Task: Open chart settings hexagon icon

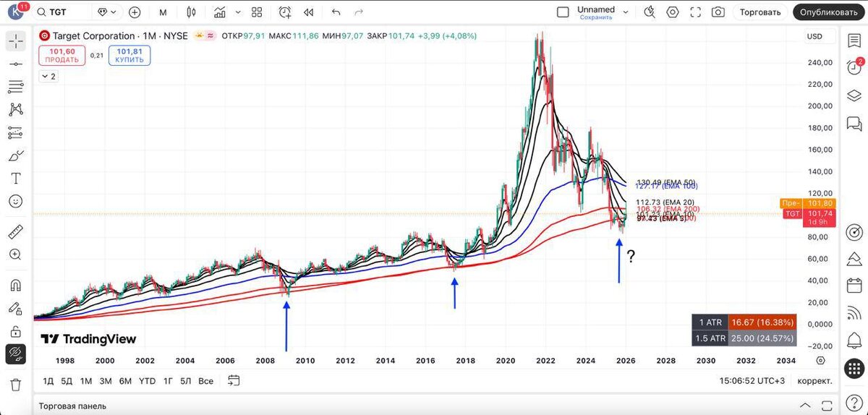Action: click(673, 12)
